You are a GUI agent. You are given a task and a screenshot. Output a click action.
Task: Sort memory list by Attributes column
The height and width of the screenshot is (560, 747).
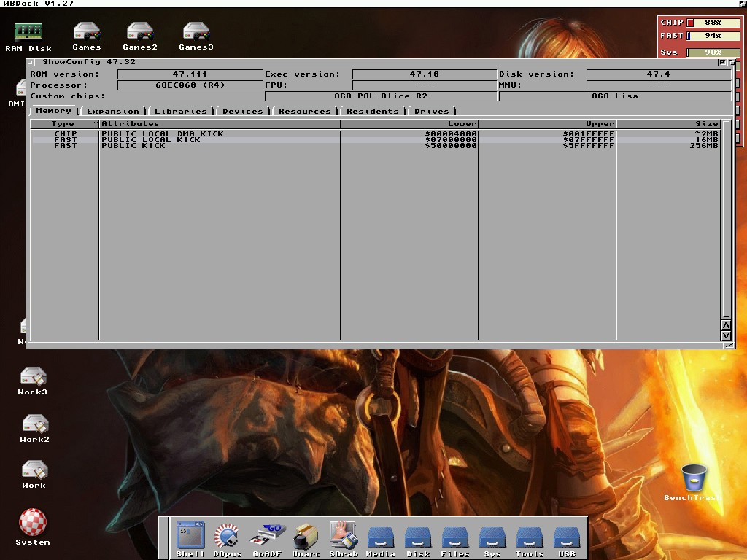click(x=220, y=124)
